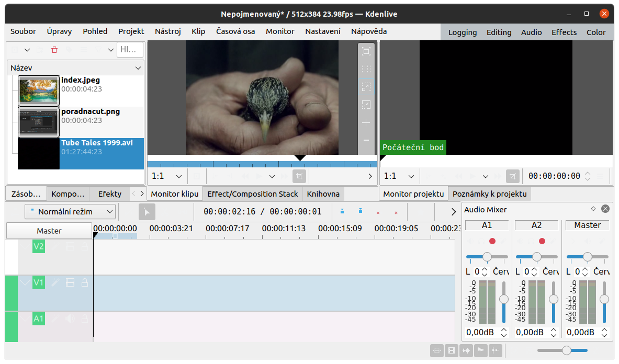Open the project monitor play options dropdown arrow
This screenshot has width=619, height=364.
coord(486,176)
